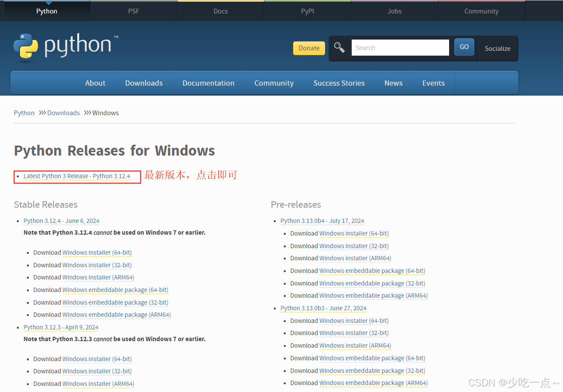The height and width of the screenshot is (392, 563).
Task: Click the Python 3.12.4 Windows 7 note
Action: click(114, 233)
